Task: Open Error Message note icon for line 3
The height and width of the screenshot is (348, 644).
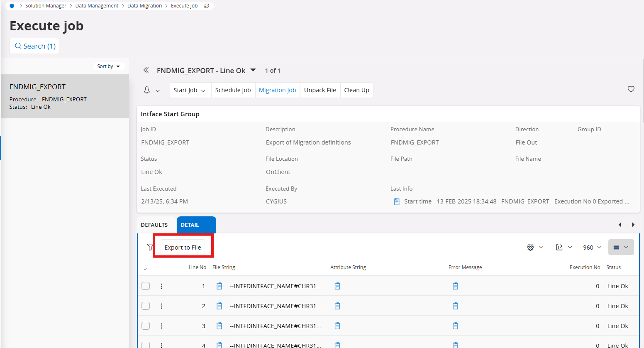Action: (x=455, y=326)
